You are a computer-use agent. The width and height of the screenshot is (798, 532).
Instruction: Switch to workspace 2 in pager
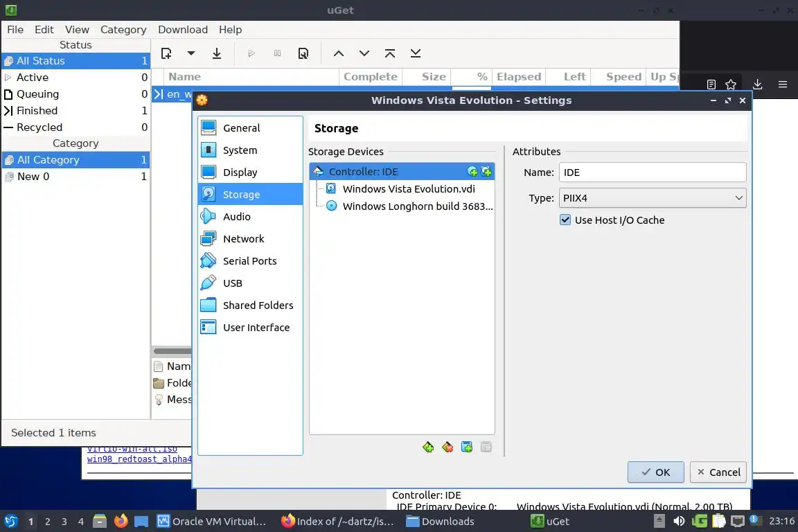[47, 522]
